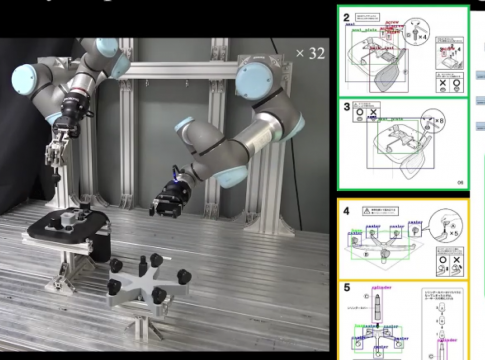
Task: Click the green base label in step 4
Action: point(357,231)
